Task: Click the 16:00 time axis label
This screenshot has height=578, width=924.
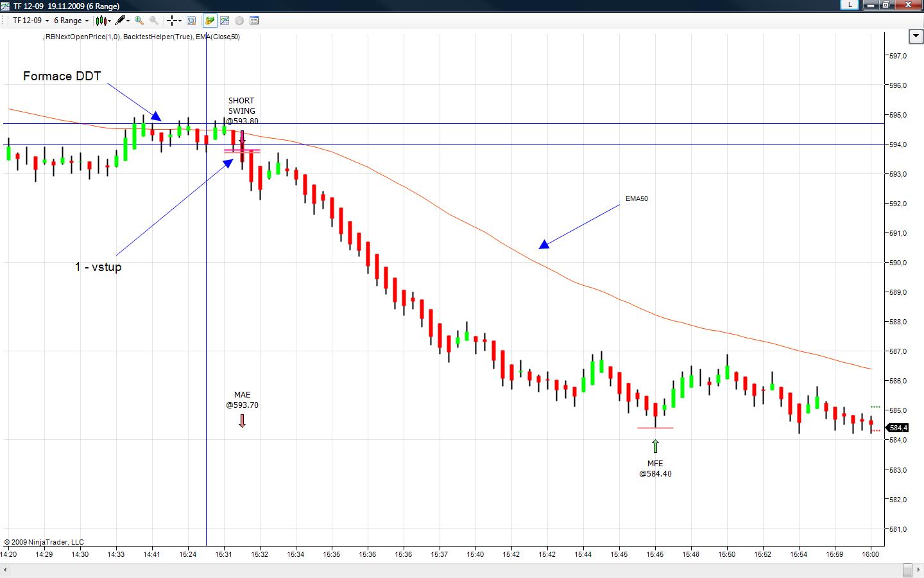Action: (x=871, y=554)
